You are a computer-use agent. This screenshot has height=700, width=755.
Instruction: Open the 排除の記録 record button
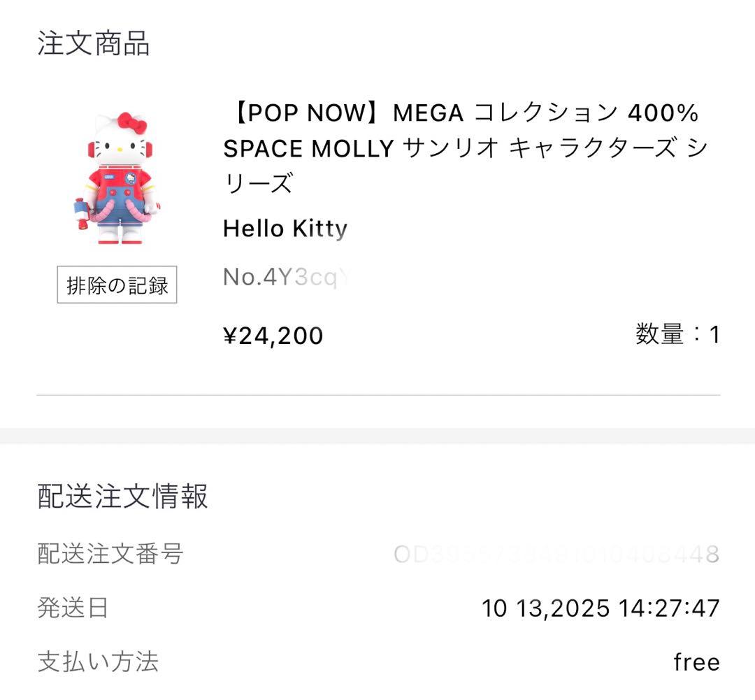(x=117, y=285)
